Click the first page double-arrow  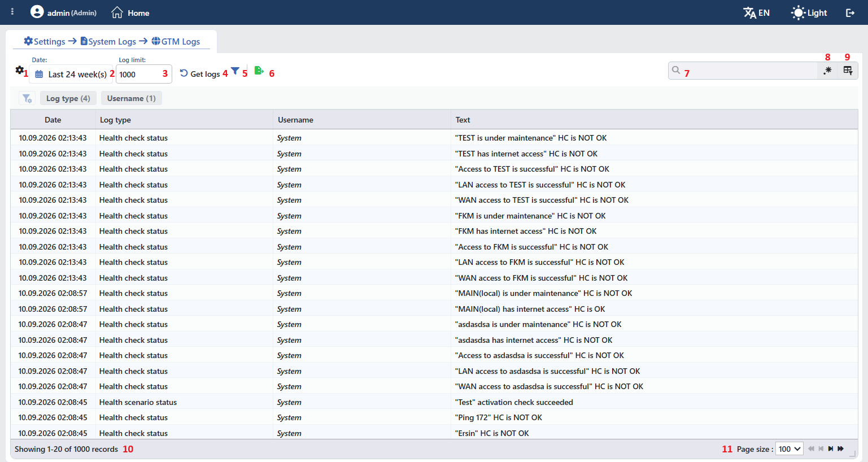point(811,449)
